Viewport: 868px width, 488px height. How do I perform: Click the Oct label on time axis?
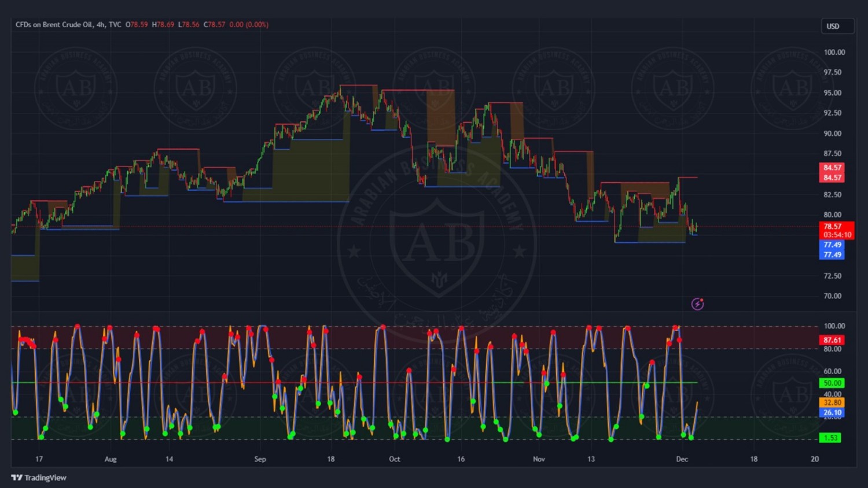pos(394,459)
